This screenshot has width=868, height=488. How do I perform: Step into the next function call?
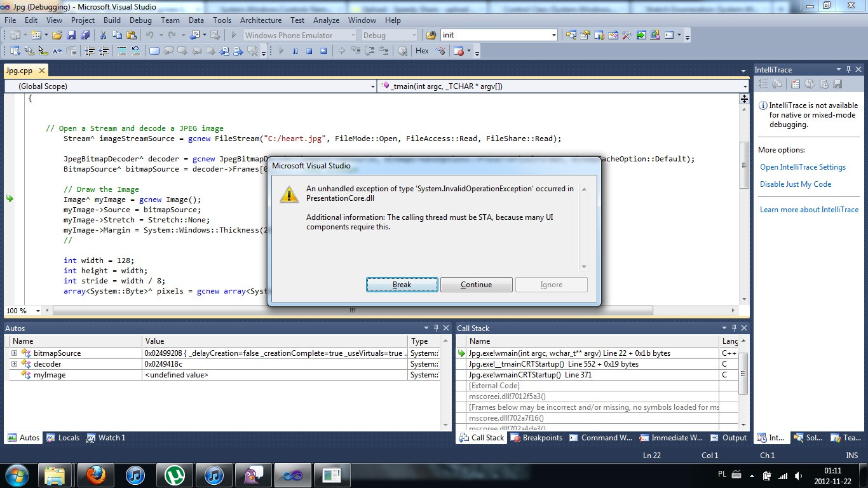pos(357,51)
